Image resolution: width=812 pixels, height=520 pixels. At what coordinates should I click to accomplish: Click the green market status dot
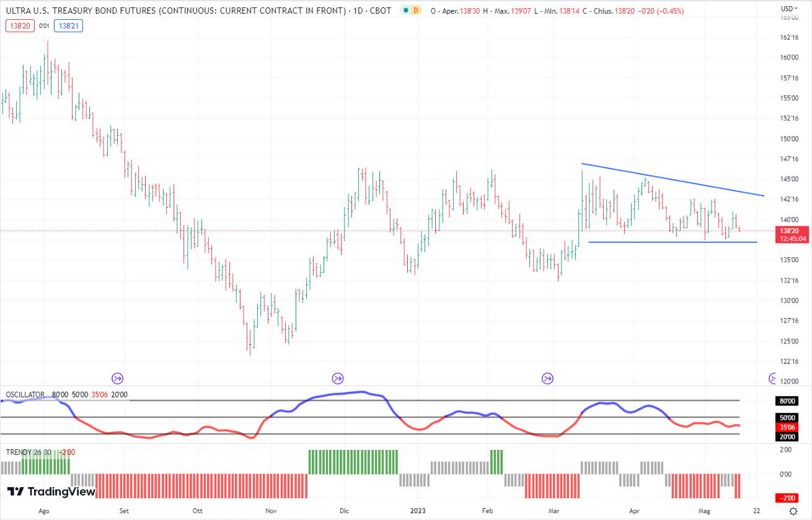click(x=405, y=11)
